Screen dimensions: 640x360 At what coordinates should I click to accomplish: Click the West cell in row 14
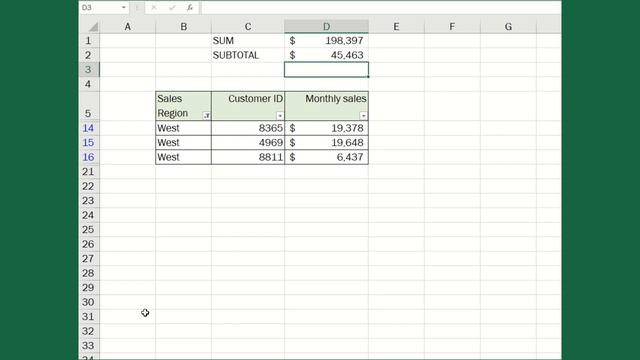point(184,128)
